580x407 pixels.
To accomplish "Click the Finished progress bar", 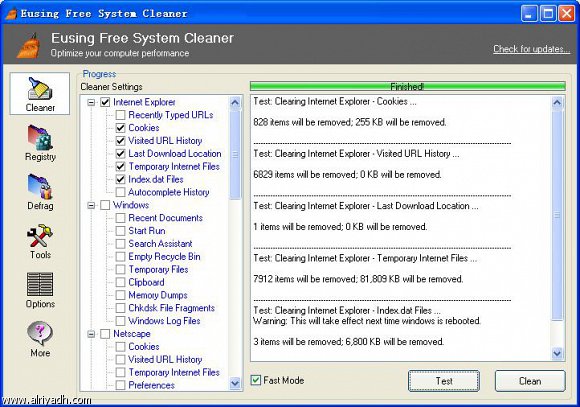I will (x=407, y=87).
